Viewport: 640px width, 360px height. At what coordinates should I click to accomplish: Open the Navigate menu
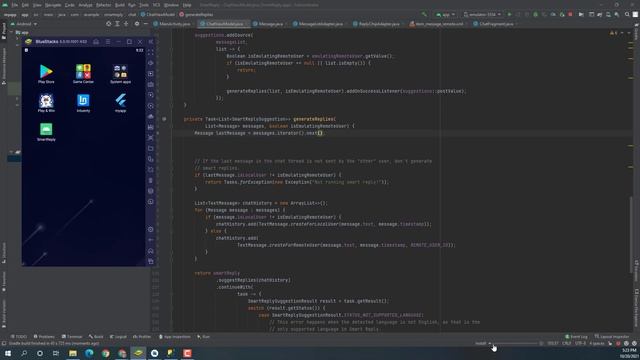pyautogui.click(x=53, y=5)
